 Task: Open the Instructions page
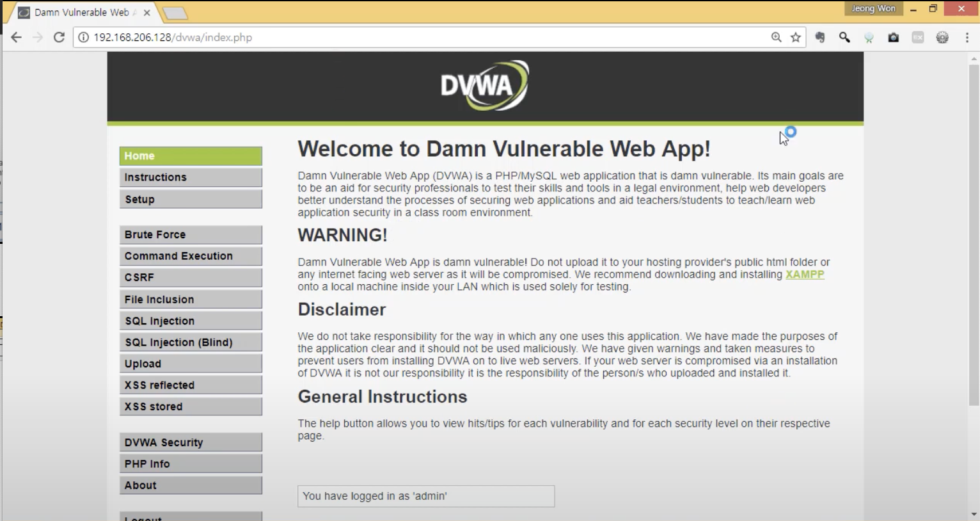click(x=191, y=177)
